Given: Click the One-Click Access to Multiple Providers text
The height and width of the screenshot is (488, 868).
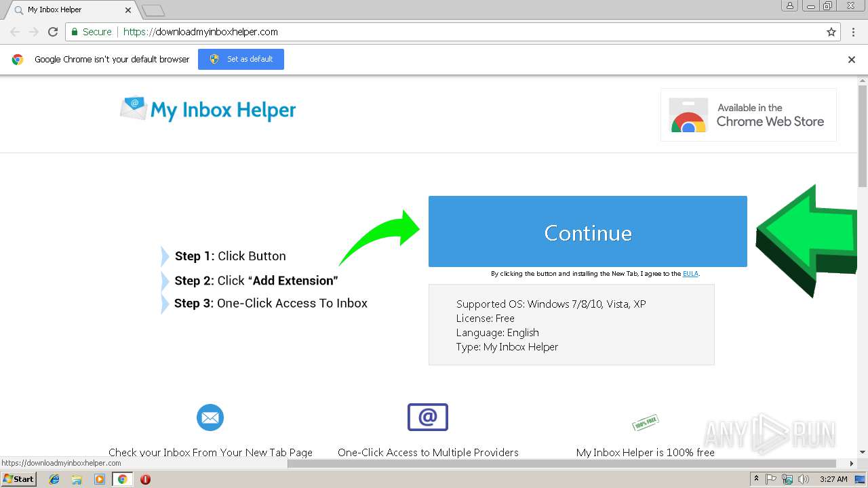Looking at the screenshot, I should click(x=428, y=452).
